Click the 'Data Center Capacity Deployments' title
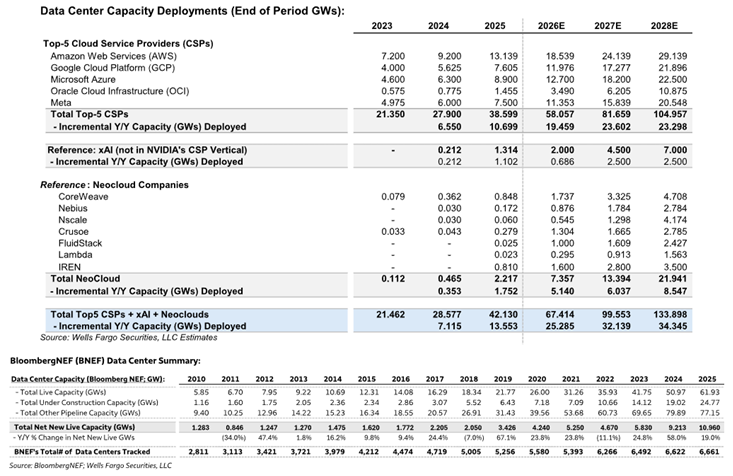Screen dimensions: 733x476 click(x=192, y=11)
